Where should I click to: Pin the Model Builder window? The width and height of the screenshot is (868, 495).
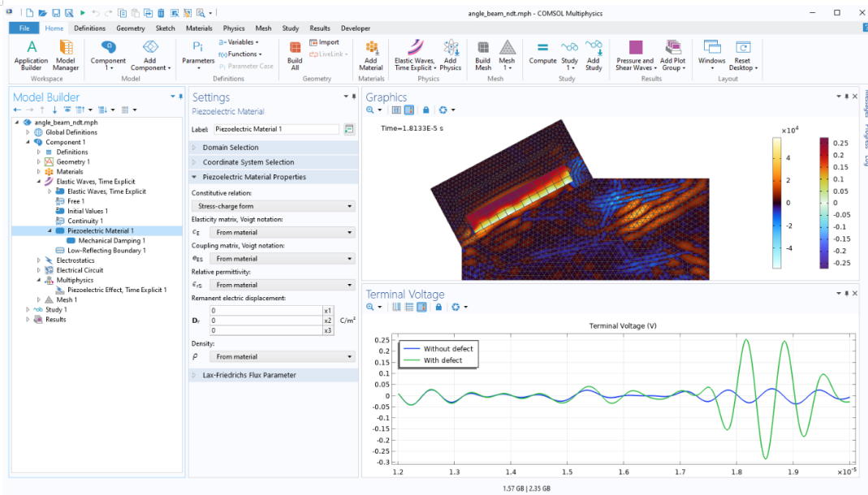point(180,97)
